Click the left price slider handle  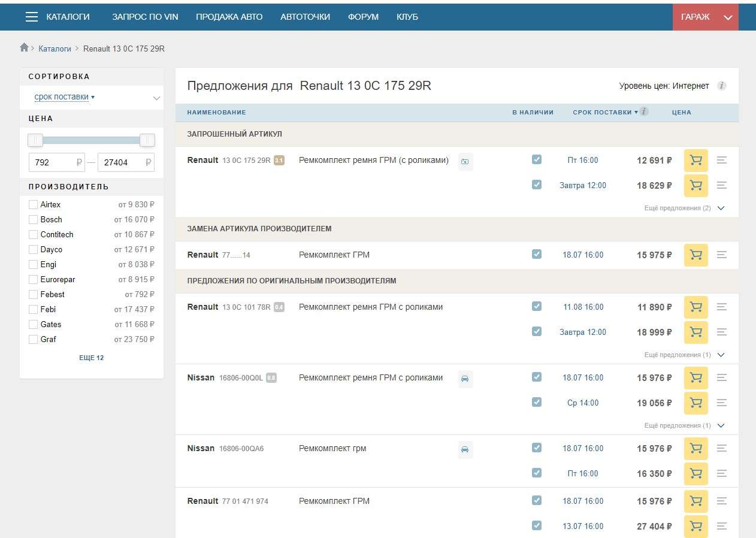tap(35, 140)
